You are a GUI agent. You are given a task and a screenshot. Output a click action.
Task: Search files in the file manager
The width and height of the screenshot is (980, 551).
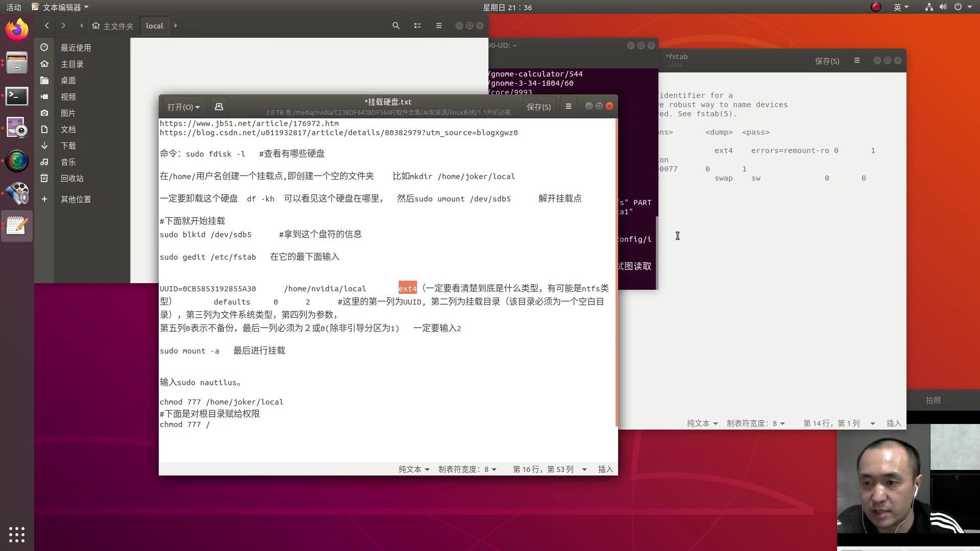click(396, 26)
